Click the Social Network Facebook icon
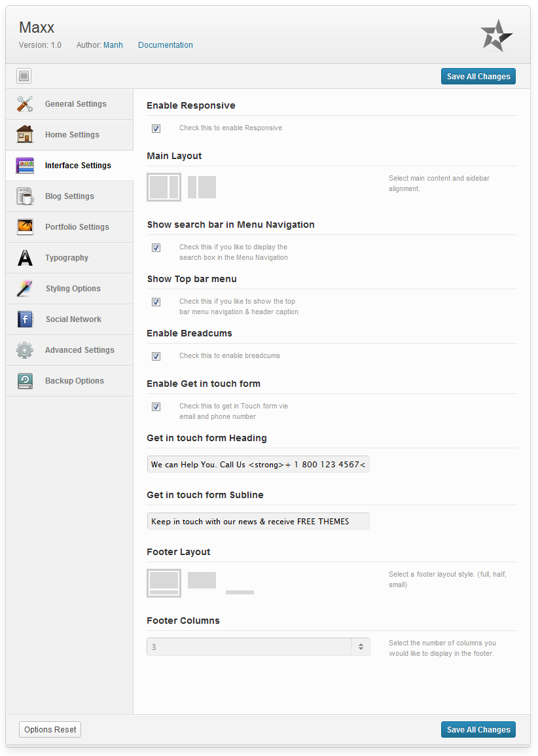This screenshot has height=756, width=538. 25,319
